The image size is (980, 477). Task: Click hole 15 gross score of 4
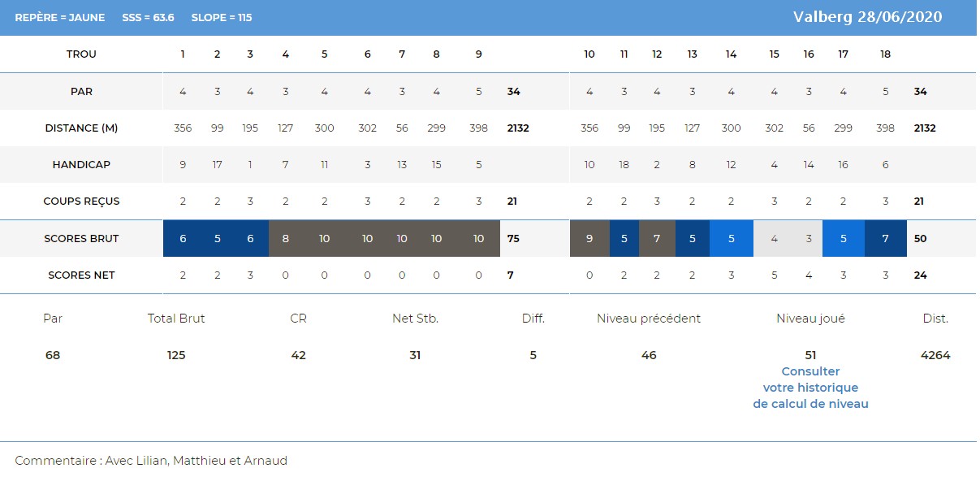(774, 238)
